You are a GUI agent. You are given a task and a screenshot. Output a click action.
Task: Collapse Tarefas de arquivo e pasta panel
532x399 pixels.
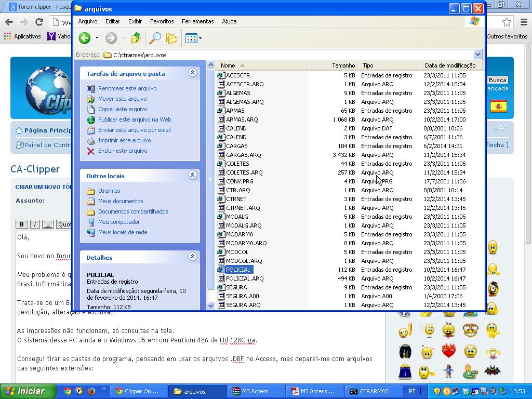click(x=192, y=73)
